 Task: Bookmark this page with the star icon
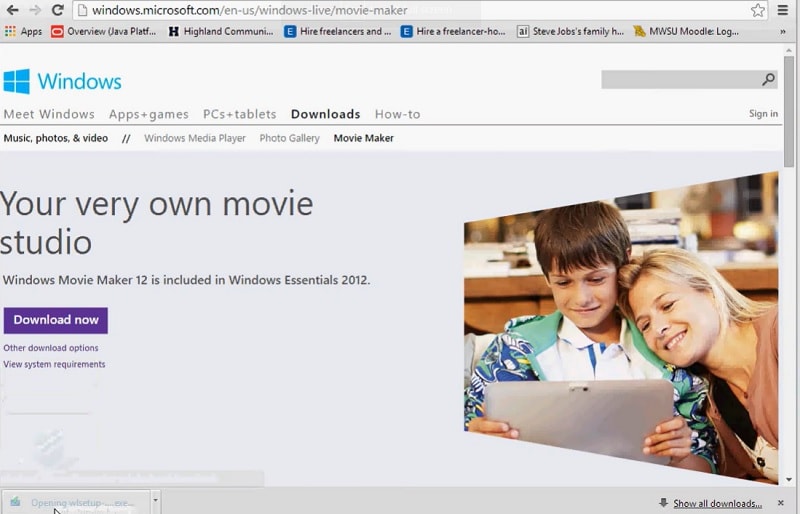coord(758,10)
